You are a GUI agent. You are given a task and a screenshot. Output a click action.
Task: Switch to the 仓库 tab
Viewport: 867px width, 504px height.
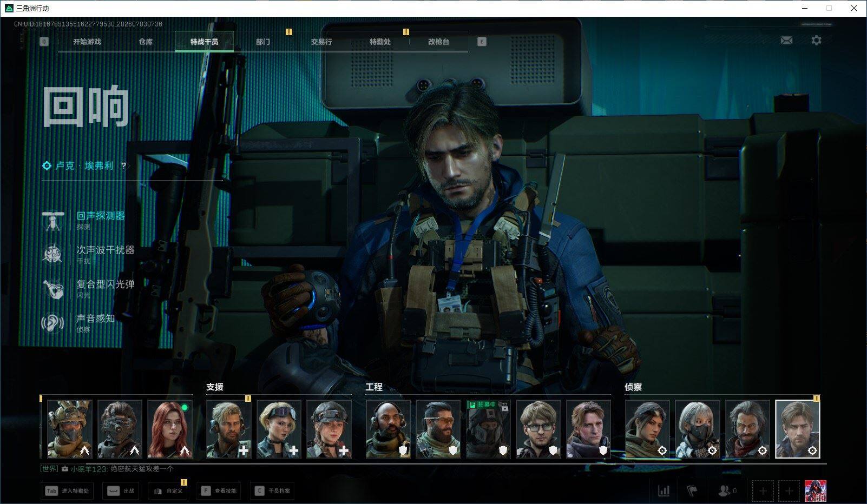[146, 42]
